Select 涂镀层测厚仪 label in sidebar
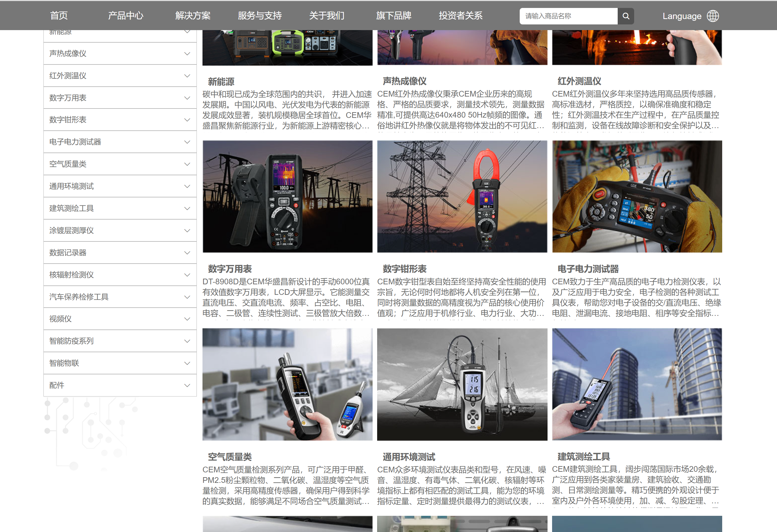This screenshot has height=532, width=777. coord(72,230)
